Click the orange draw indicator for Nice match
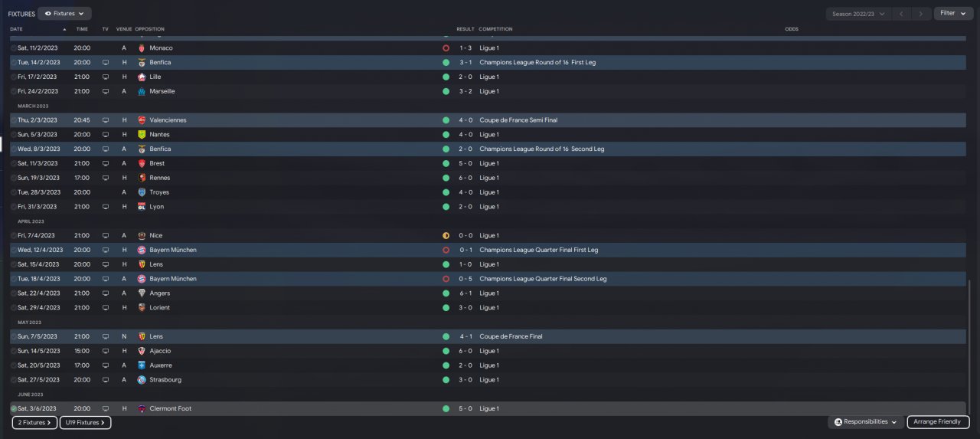980x439 pixels. (446, 235)
